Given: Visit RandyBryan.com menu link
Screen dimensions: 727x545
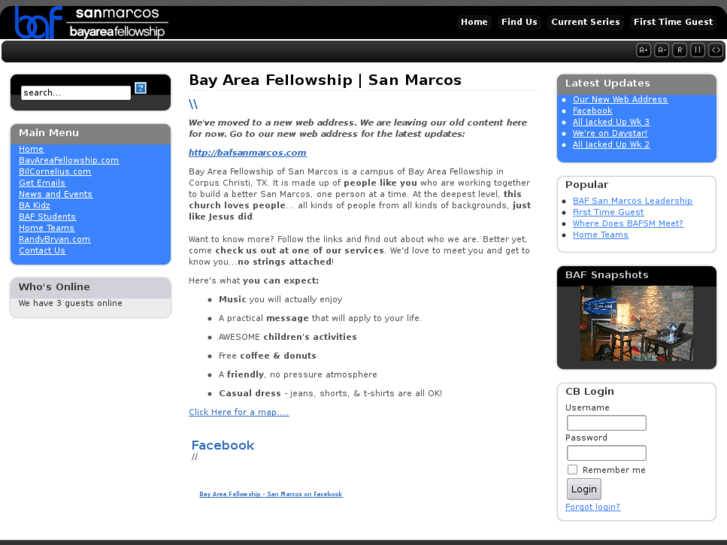Looking at the screenshot, I should click(x=54, y=239).
